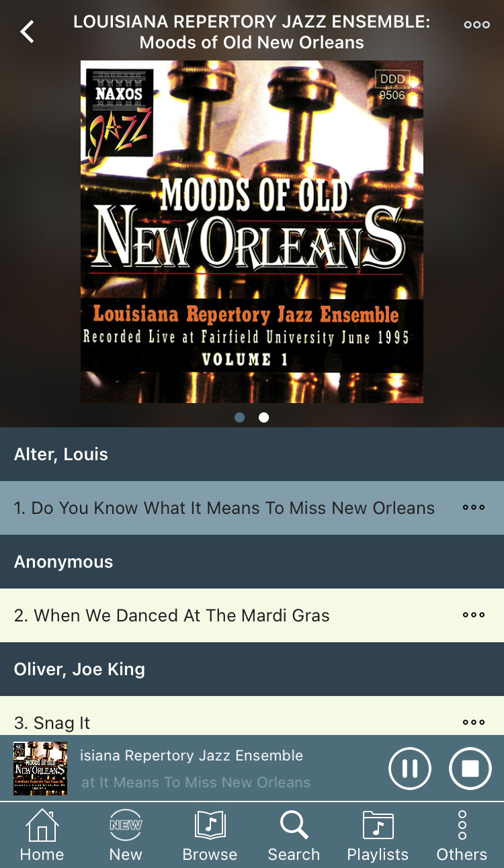The height and width of the screenshot is (868, 504).
Task: Select the second album page dot
Action: [264, 417]
